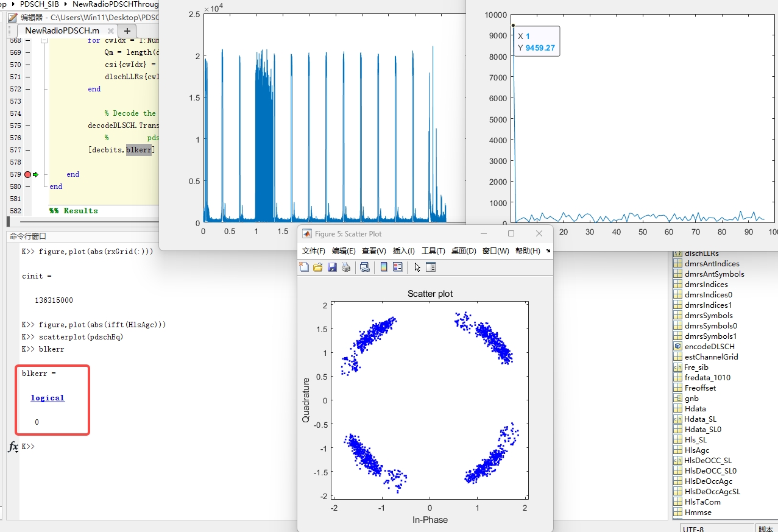The width and height of the screenshot is (778, 532).
Task: Save the scatter plot with the disk icon
Action: coord(332,267)
